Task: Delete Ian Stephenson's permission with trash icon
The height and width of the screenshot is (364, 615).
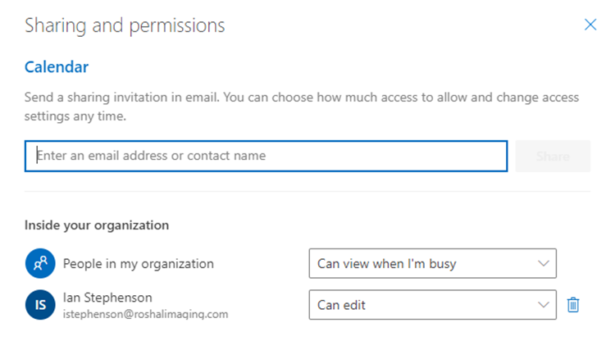Action: (x=573, y=305)
